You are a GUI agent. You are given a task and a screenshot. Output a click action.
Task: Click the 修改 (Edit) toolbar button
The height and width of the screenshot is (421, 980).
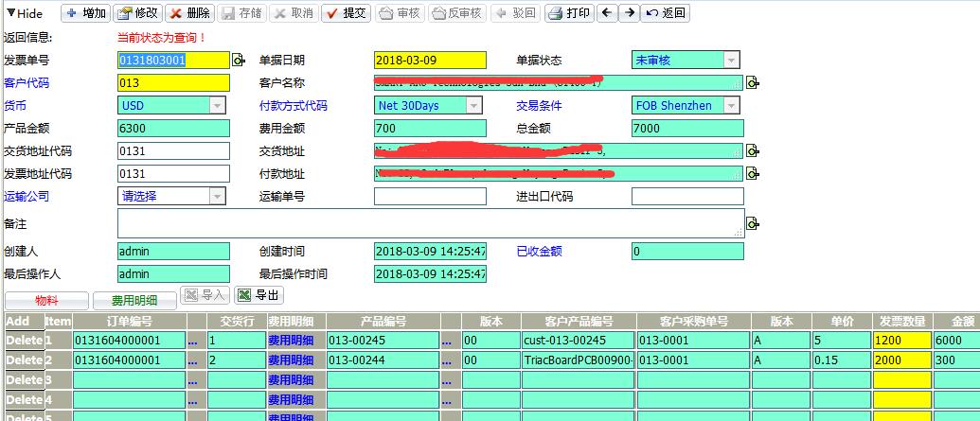[137, 13]
